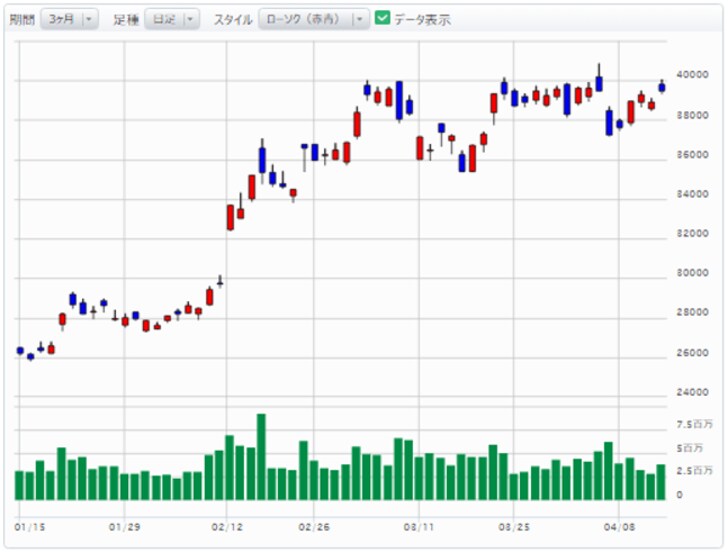Select the leftmost candlestick on the chart
The height and width of the screenshot is (553, 728).
tap(19, 350)
